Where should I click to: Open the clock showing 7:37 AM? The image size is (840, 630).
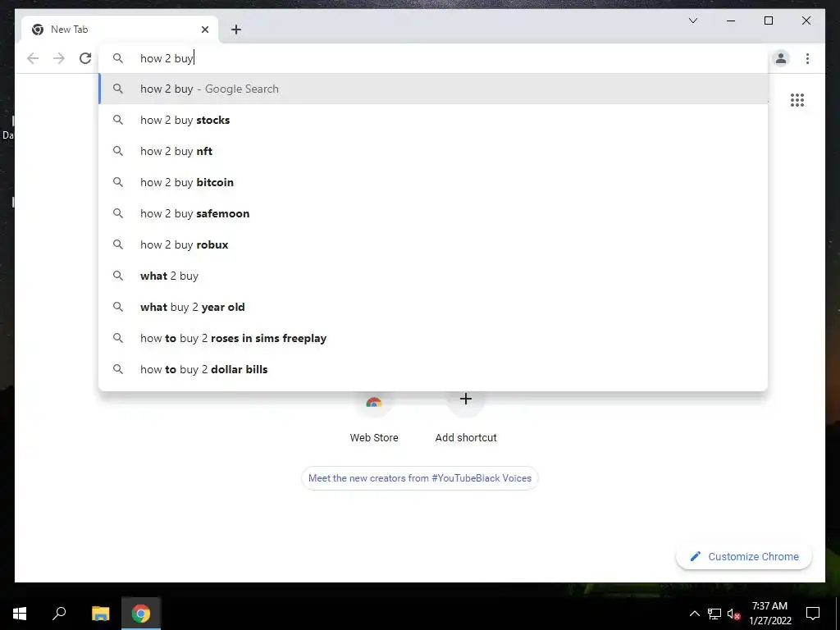(769, 614)
